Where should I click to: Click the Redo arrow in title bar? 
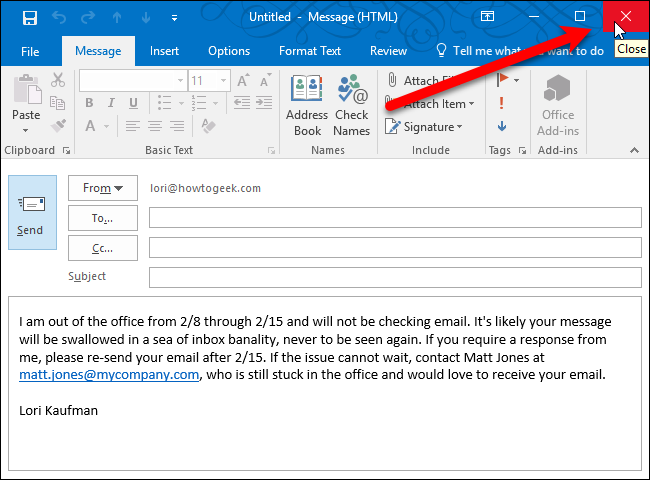(x=88, y=18)
